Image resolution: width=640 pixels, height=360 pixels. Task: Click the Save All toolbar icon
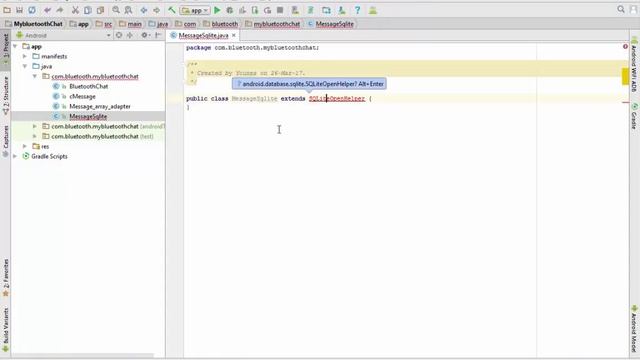coord(19,10)
